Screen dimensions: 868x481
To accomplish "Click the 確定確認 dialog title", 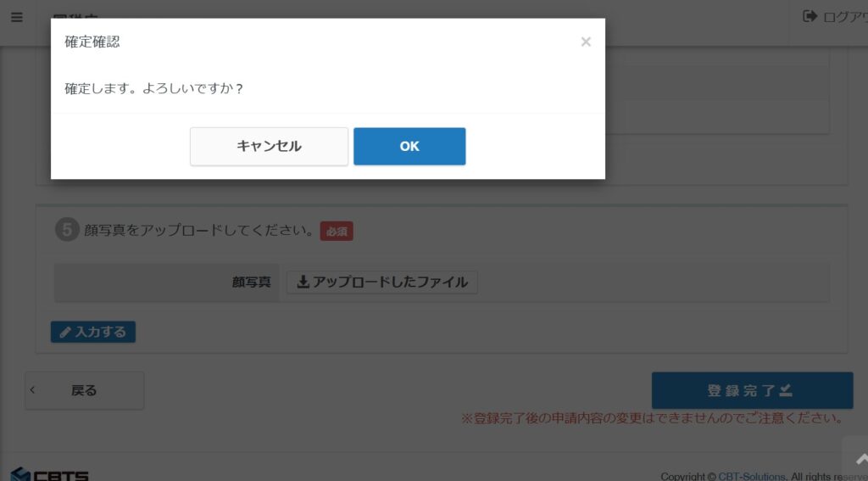I will 92,42.
